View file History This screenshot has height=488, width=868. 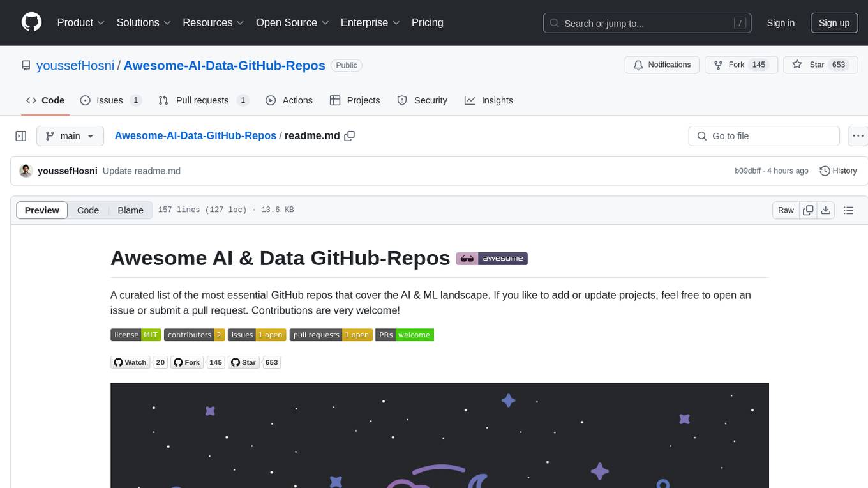pos(838,171)
